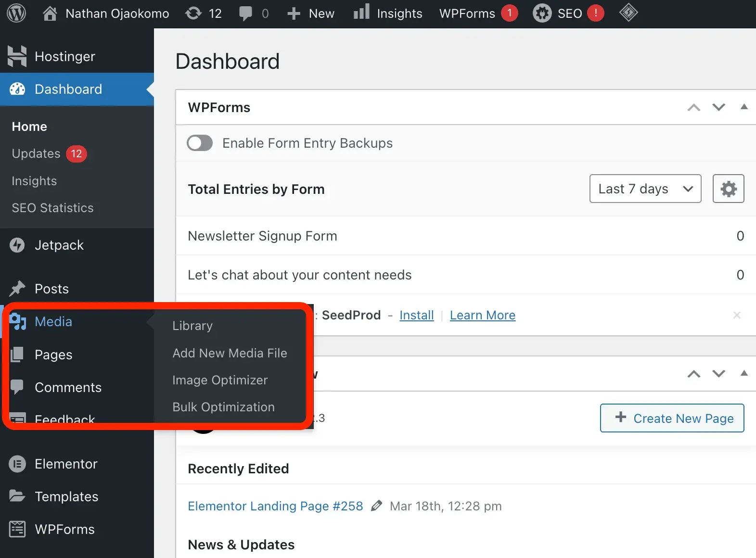This screenshot has width=756, height=558.
Task: Open the Last 7 days dropdown
Action: 645,189
